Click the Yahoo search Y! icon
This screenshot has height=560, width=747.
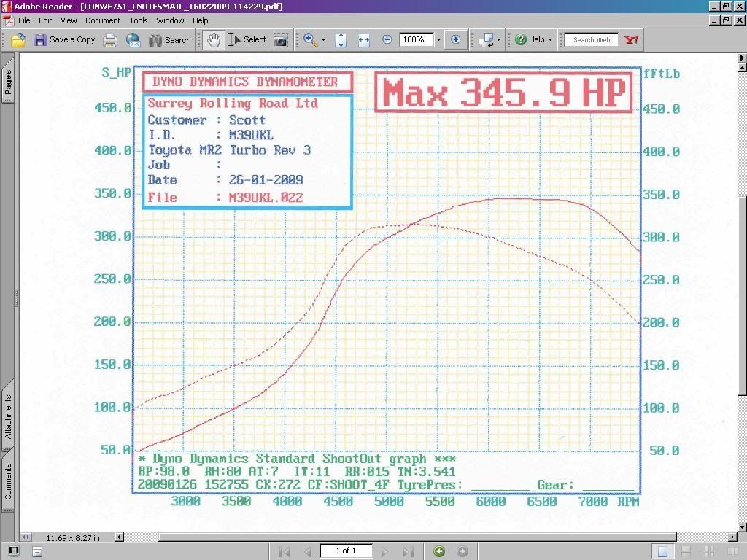pyautogui.click(x=631, y=40)
